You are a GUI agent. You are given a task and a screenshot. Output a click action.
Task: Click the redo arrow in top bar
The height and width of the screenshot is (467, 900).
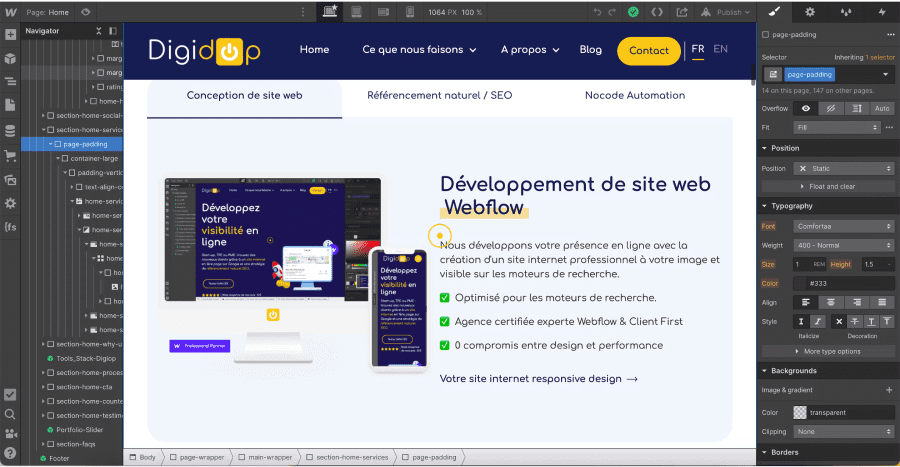[612, 12]
